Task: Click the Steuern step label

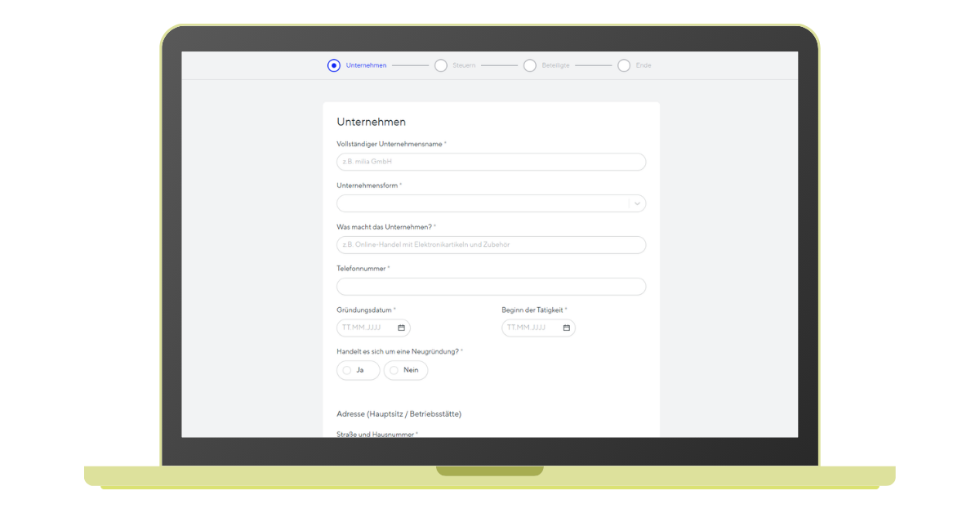Action: click(464, 65)
